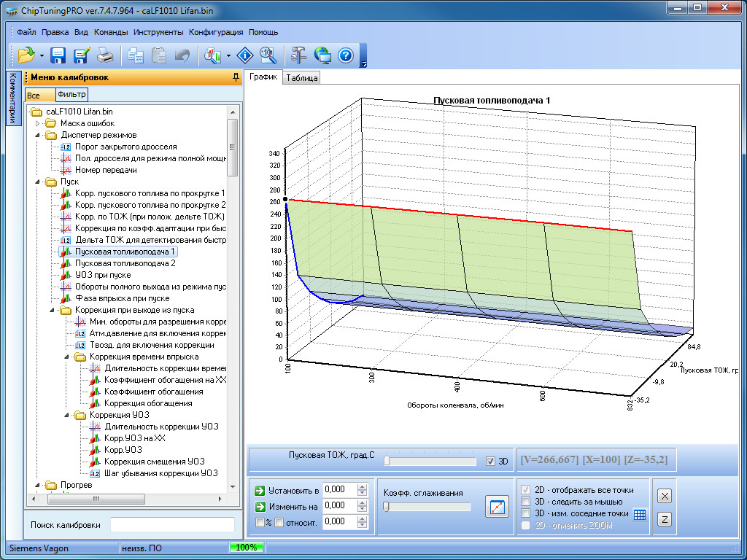The height and width of the screenshot is (560, 747).
Task: Tick the 'относит.' checkbox
Action: click(x=279, y=522)
